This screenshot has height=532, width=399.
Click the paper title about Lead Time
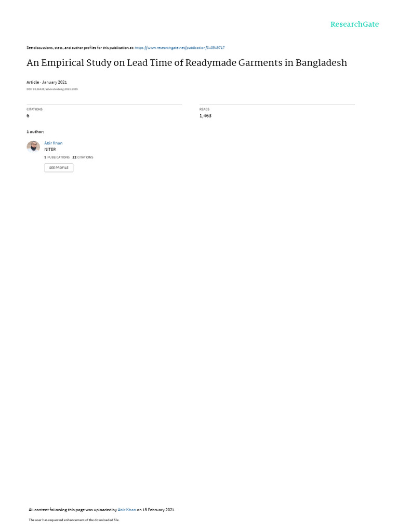pyautogui.click(x=187, y=63)
